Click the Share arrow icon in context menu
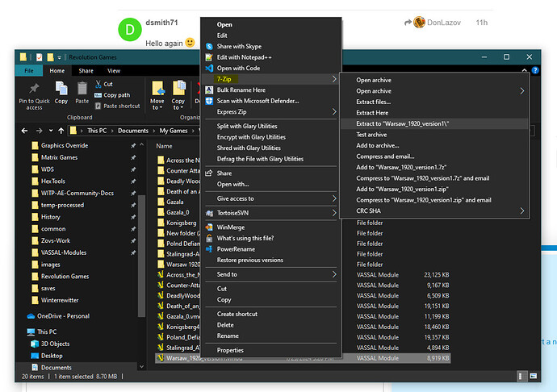Image resolution: width=557 pixels, height=392 pixels. point(209,173)
